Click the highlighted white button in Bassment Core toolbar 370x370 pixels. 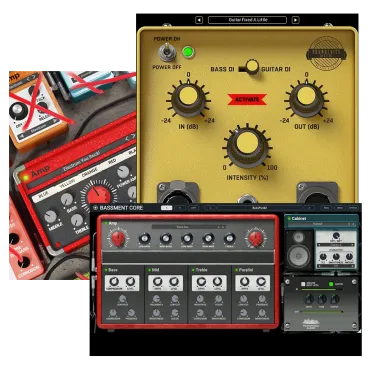(x=167, y=208)
